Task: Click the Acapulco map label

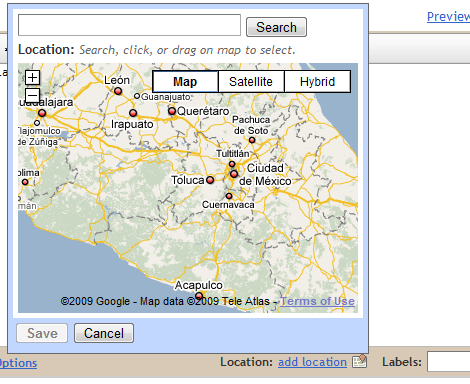Action: coord(199,285)
